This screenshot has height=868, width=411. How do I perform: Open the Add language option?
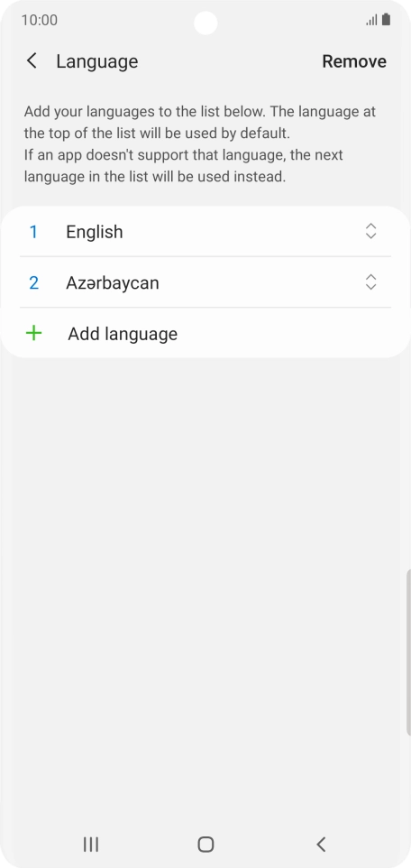tap(205, 333)
